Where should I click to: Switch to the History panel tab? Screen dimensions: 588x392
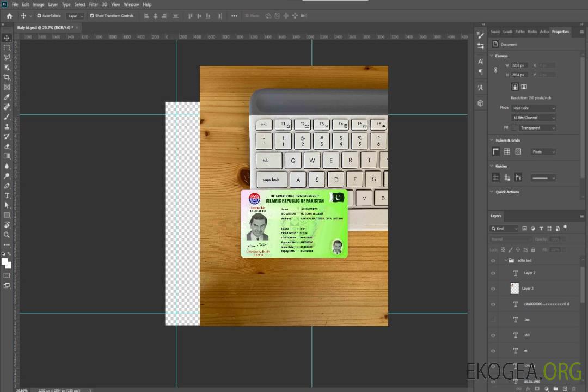(x=532, y=32)
